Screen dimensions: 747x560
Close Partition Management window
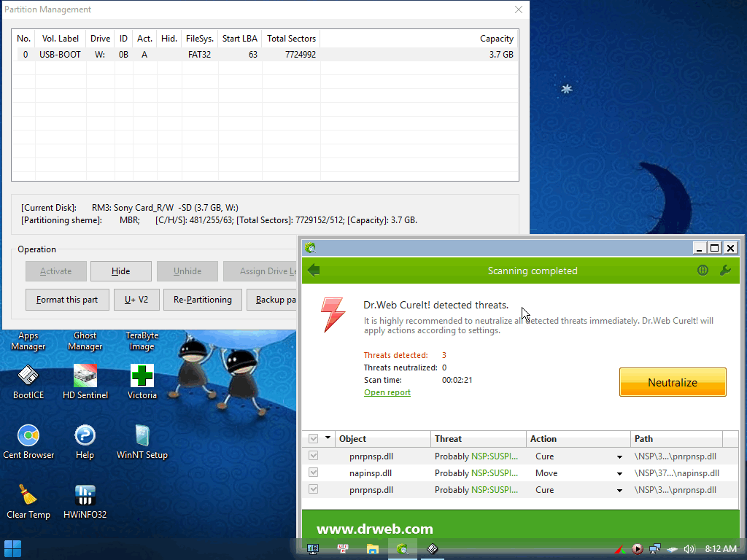coord(519,9)
